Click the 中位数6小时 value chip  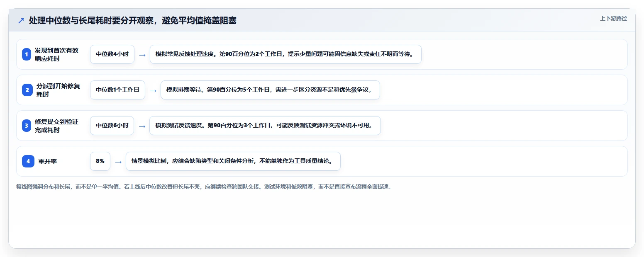click(112, 126)
